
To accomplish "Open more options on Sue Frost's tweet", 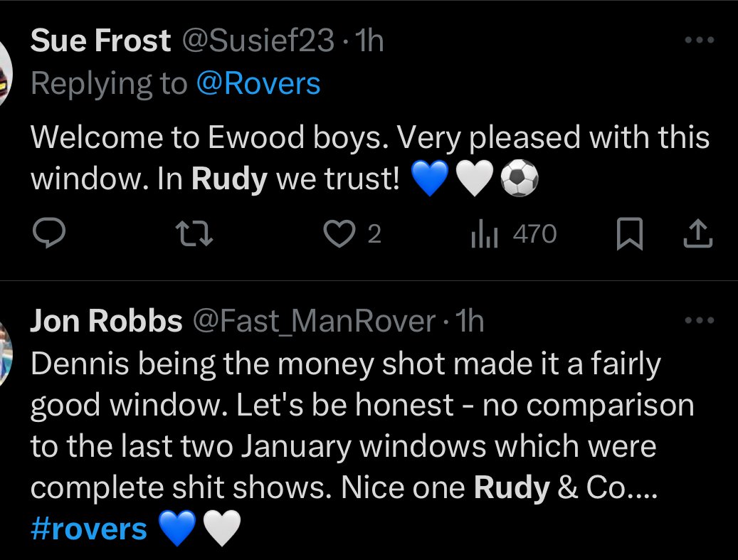I will (x=700, y=40).
